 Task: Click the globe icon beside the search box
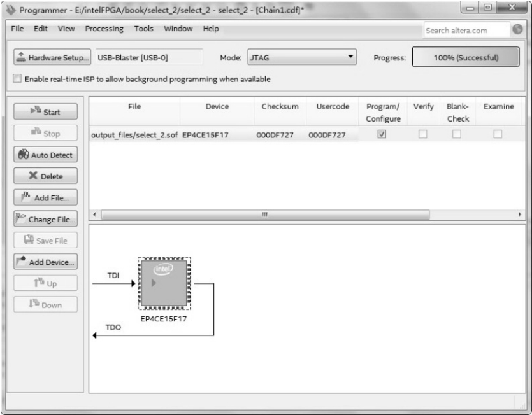517,30
